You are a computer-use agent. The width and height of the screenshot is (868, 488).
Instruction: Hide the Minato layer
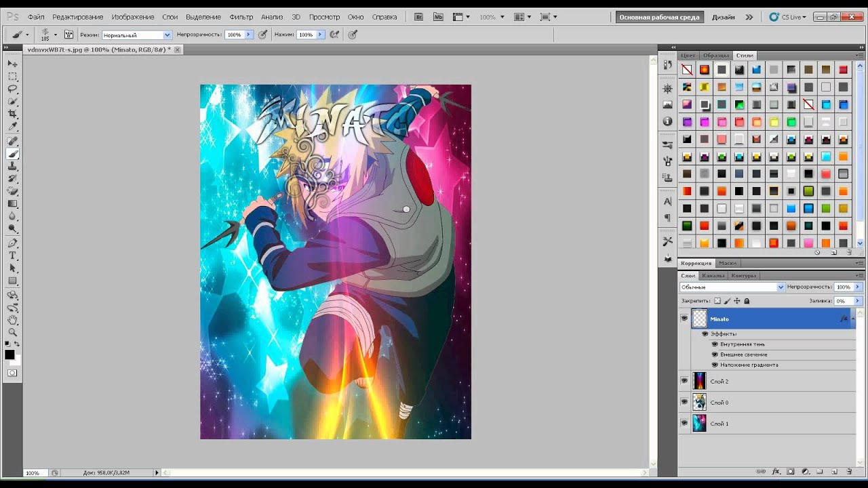click(x=684, y=319)
